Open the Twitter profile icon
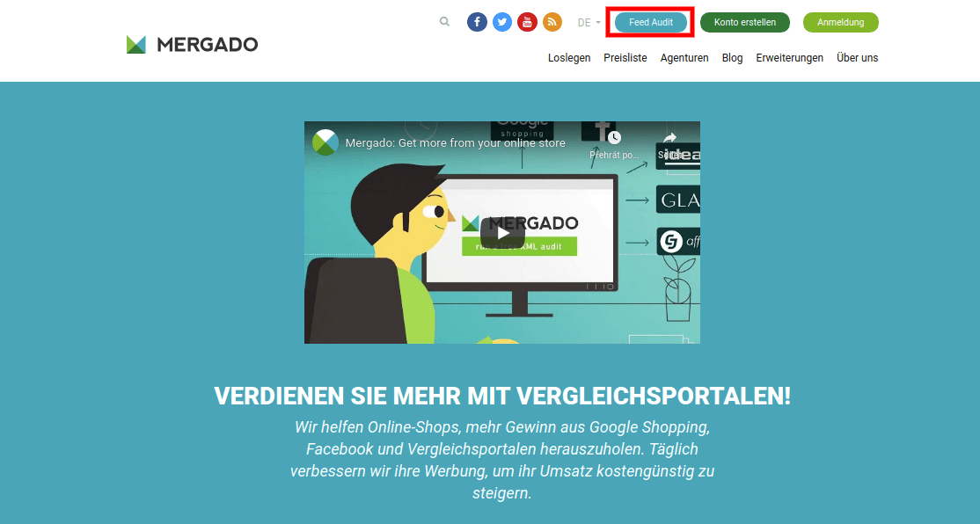The image size is (980, 524). point(501,22)
